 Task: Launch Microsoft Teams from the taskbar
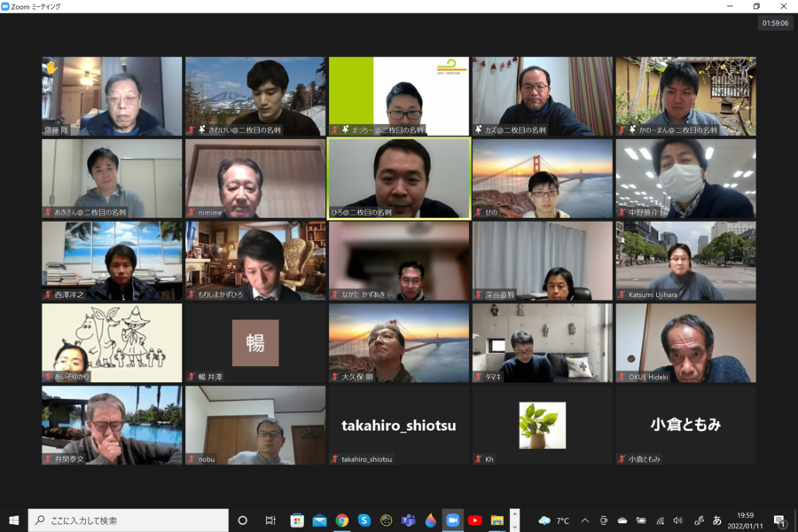pos(409,520)
